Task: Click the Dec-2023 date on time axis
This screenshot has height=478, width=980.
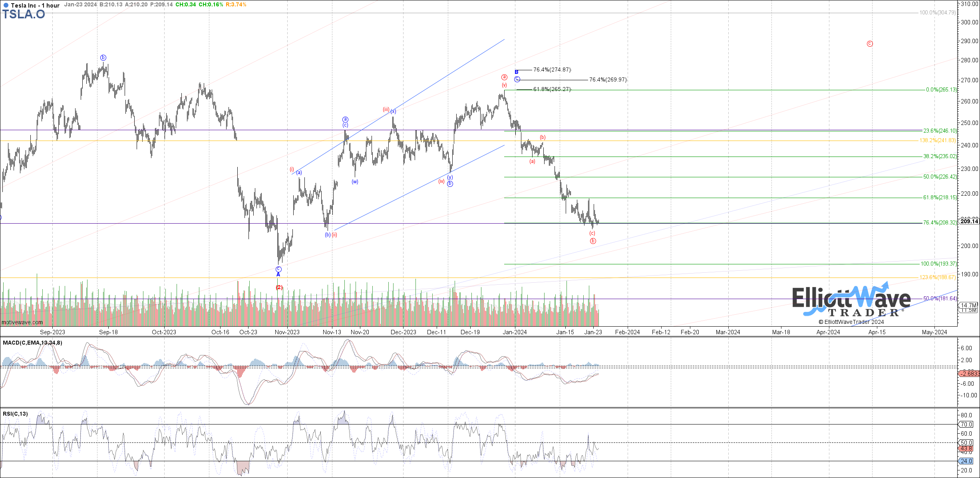Action: (404, 332)
